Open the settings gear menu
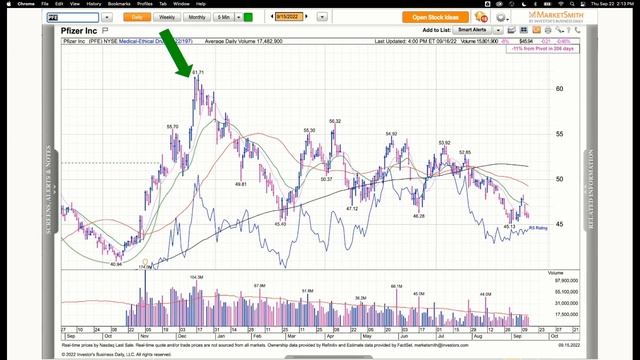 [x=502, y=18]
